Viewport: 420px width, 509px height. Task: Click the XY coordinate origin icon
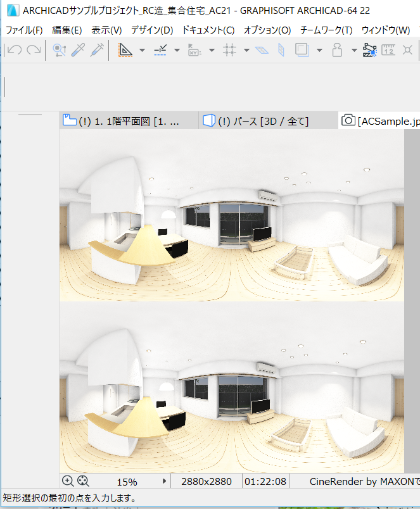pos(194,50)
